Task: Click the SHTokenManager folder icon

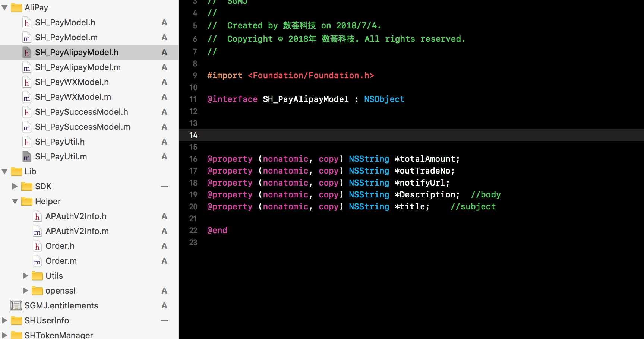Action: [x=16, y=335]
